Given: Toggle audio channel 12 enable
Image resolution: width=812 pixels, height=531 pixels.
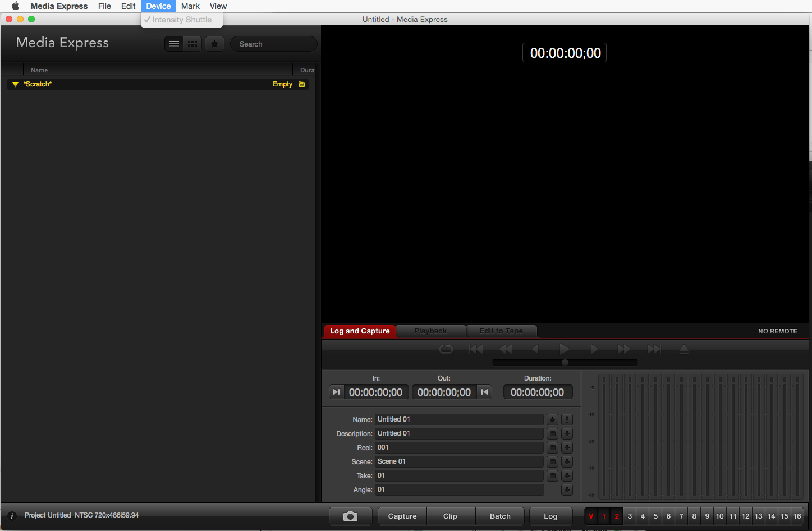Looking at the screenshot, I should click(x=745, y=516).
